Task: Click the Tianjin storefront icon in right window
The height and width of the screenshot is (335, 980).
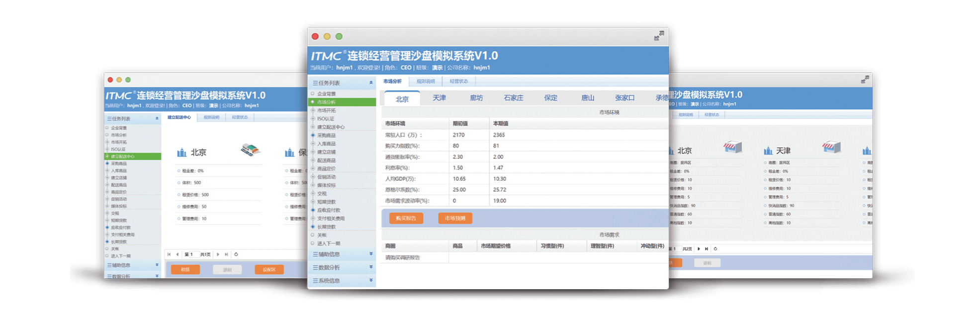Action: (831, 147)
